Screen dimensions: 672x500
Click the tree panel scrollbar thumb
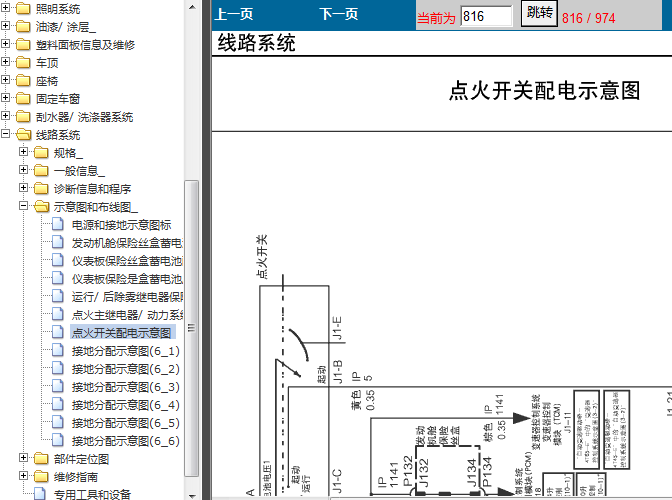point(192,328)
